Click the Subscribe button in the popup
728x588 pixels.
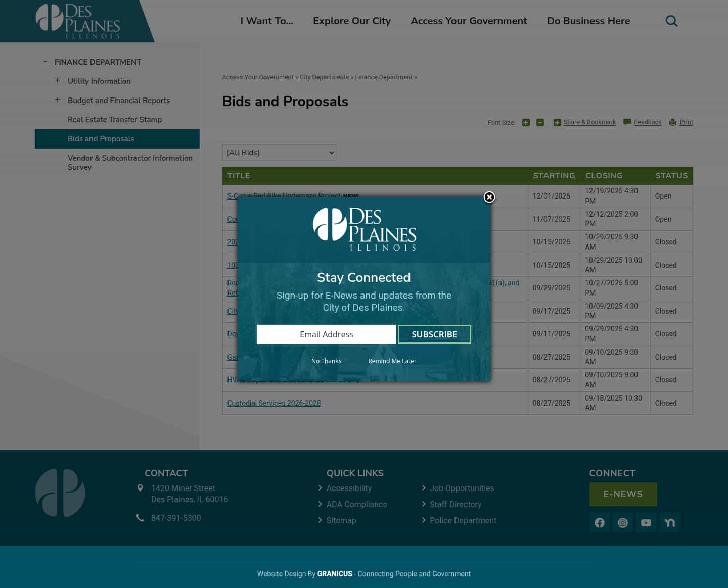434,334
